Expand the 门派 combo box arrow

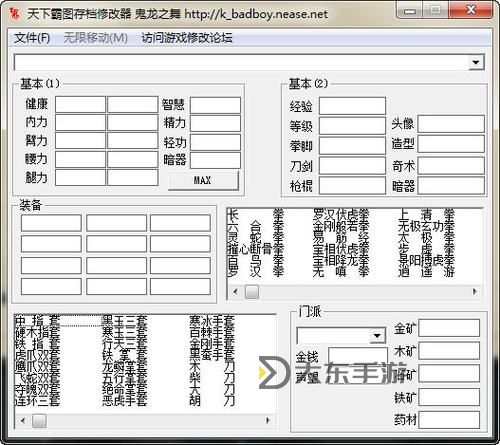tap(377, 336)
